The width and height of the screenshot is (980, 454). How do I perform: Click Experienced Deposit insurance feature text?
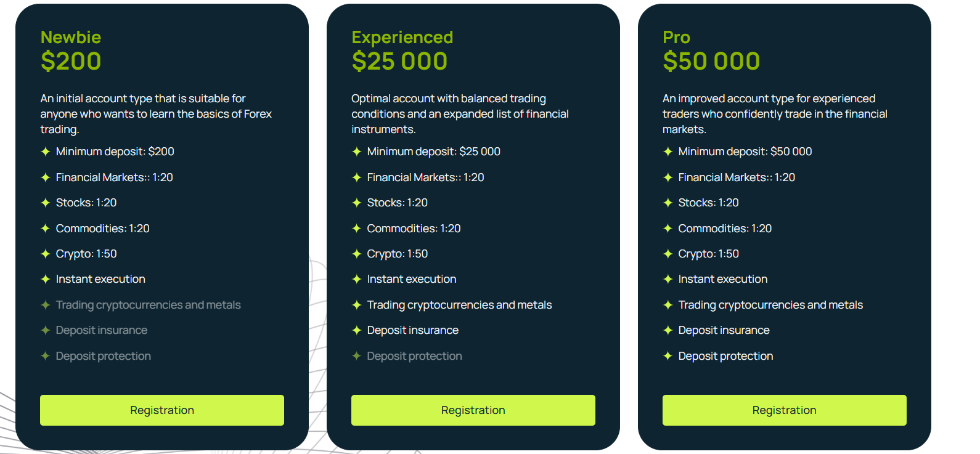(413, 330)
